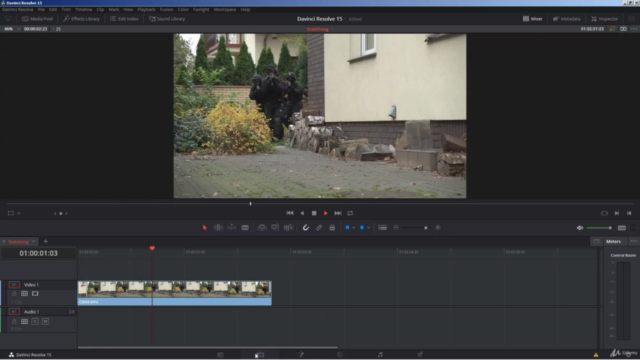The image size is (640, 360).
Task: Click the Mark Out button in viewer
Action: 629,213
